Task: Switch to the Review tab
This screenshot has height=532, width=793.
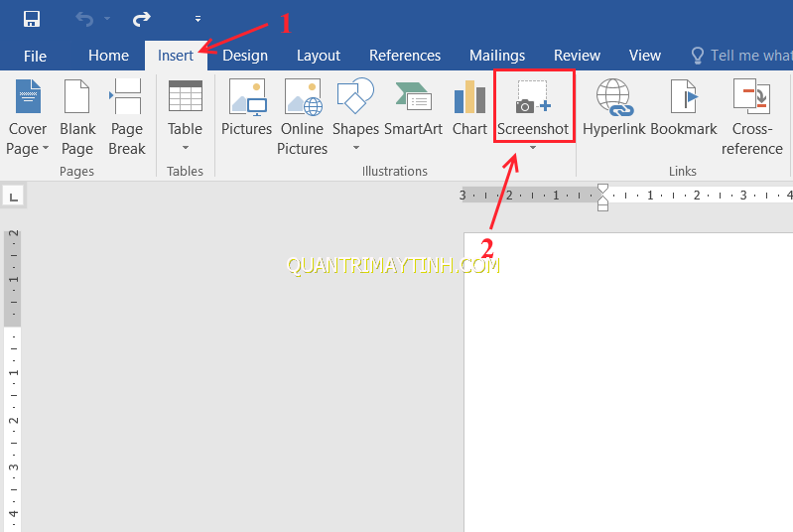Action: pyautogui.click(x=577, y=56)
